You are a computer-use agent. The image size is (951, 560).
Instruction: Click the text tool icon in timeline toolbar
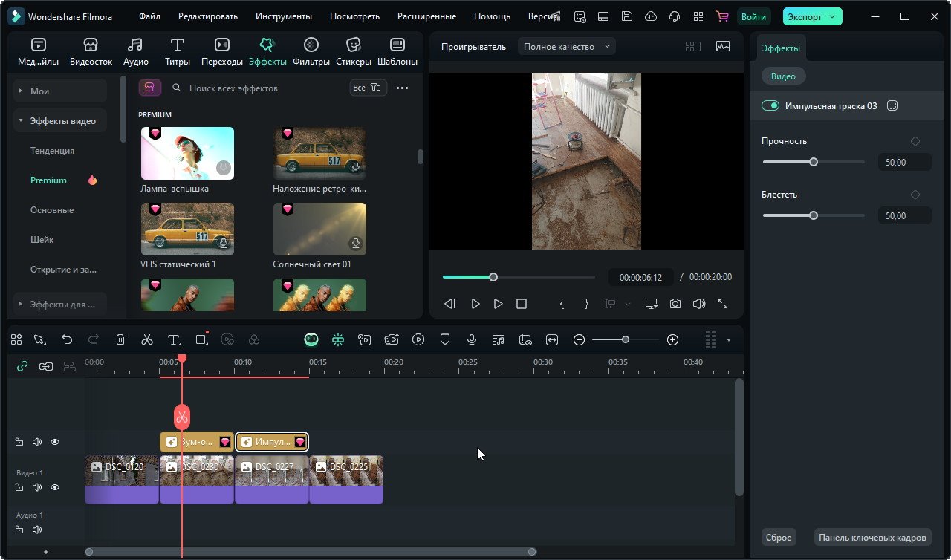[174, 339]
